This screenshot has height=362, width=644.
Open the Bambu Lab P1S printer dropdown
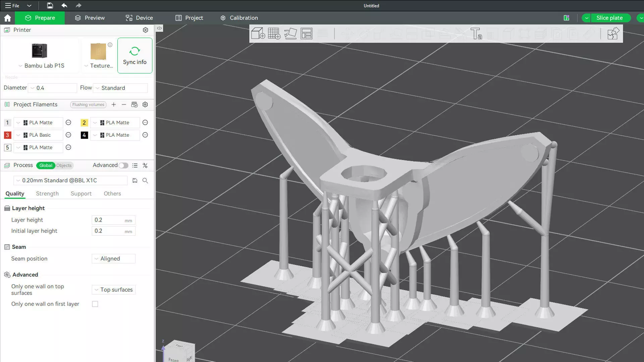click(x=41, y=66)
